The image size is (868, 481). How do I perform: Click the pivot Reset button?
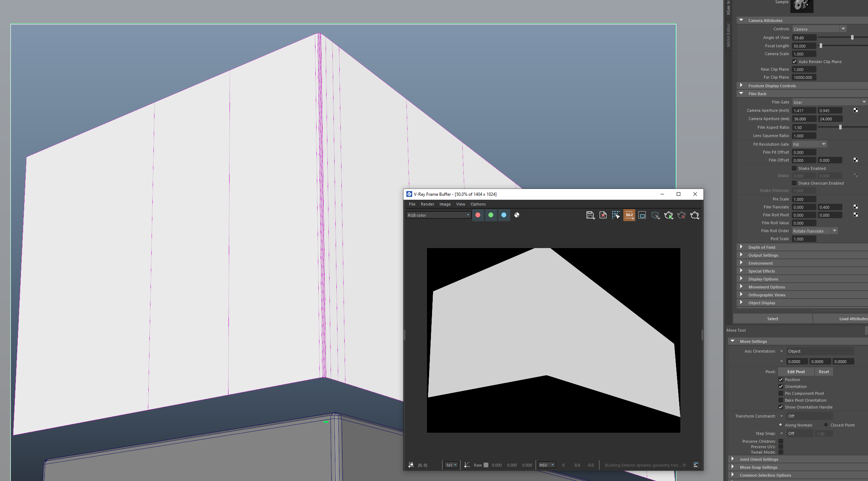coord(824,372)
